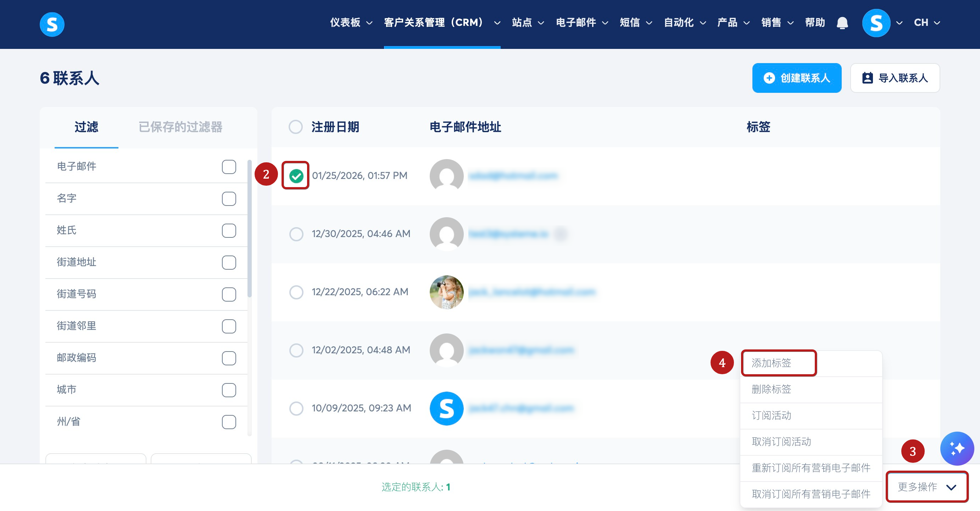Click the contact-card icon on 导入联系人

(x=867, y=78)
